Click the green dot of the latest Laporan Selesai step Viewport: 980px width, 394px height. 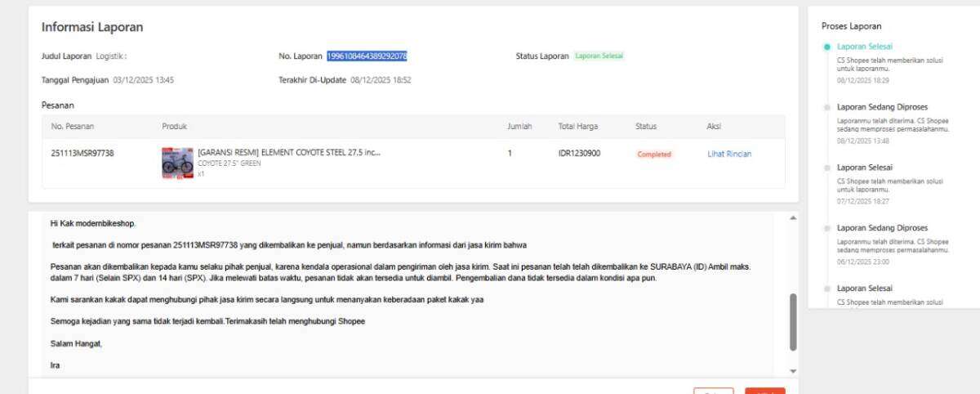(827, 47)
